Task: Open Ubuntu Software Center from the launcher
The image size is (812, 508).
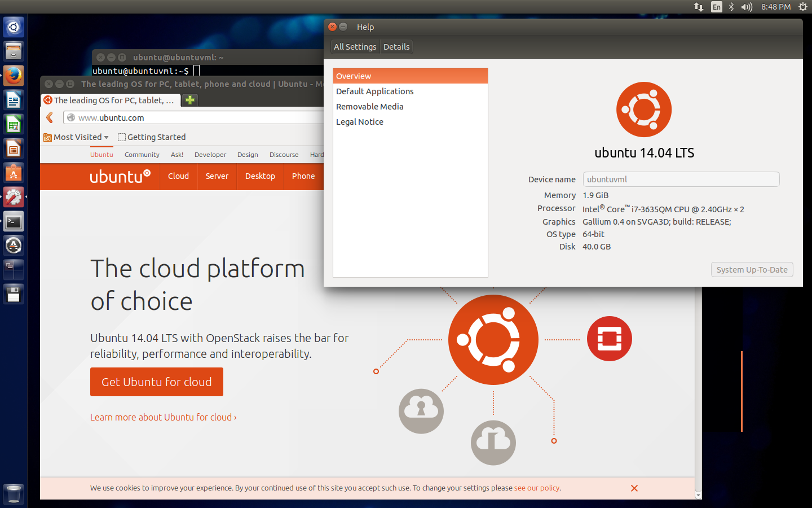Action: (x=14, y=173)
